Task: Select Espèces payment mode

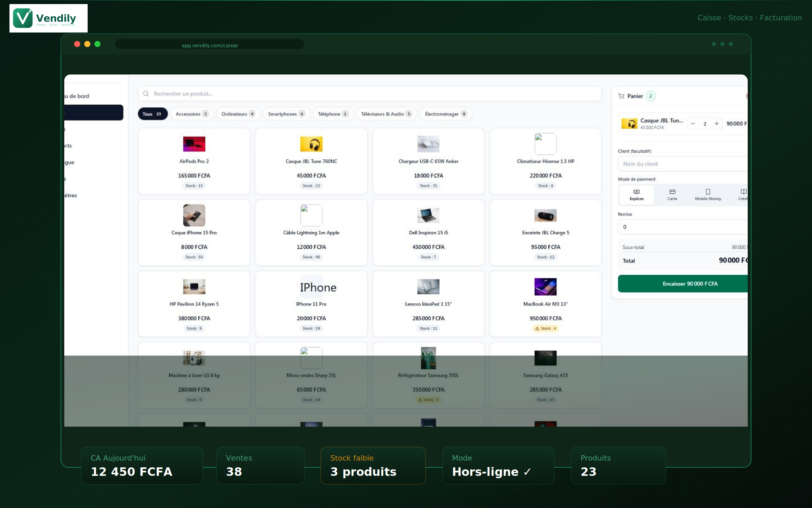Action: click(636, 195)
